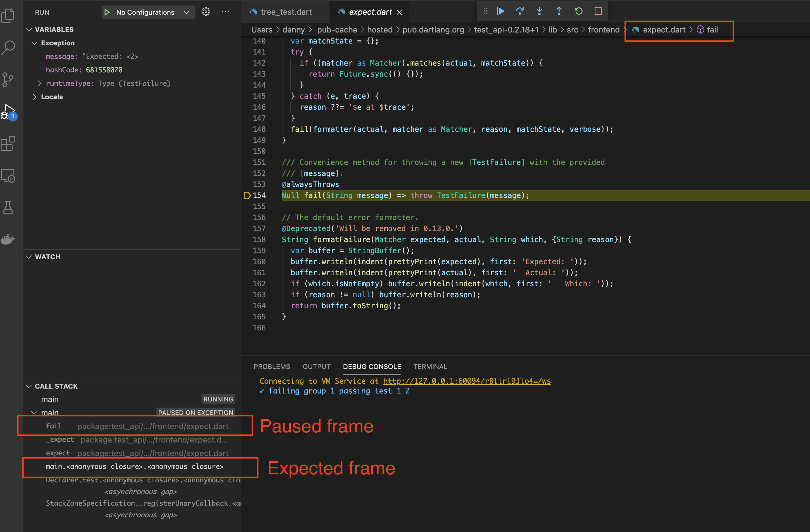Open the Search sidebar icon
810x532 pixels.
pos(9,47)
